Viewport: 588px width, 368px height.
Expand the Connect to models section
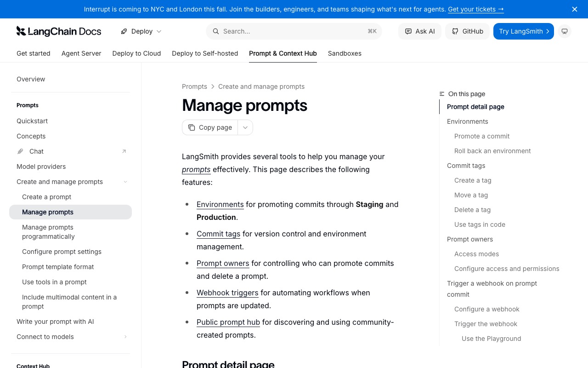[125, 337]
